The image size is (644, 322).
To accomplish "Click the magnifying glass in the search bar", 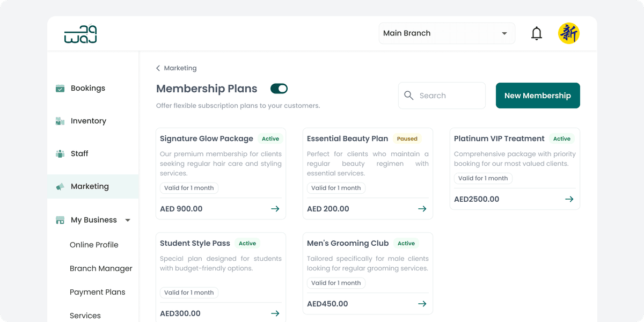I will pos(408,96).
